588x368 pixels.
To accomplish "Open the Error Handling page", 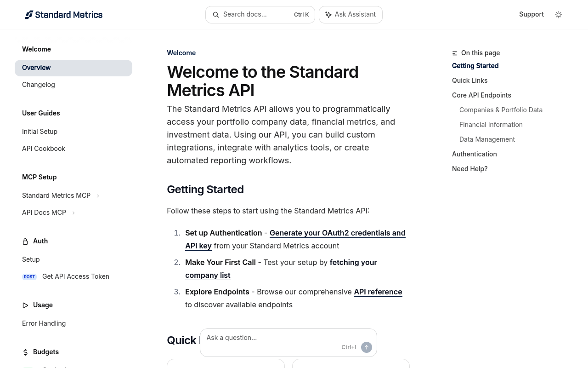I will pos(44,323).
